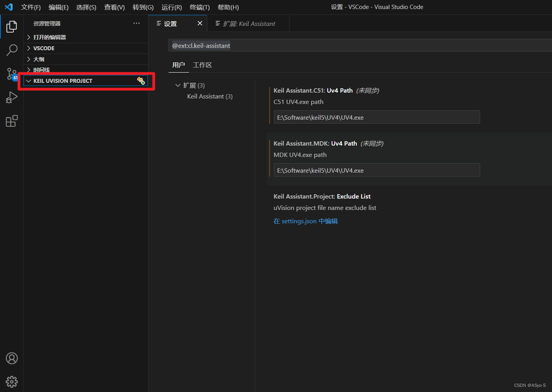The height and width of the screenshot is (392, 552).
Task: Open Source Control view with badge
Action: 12,74
